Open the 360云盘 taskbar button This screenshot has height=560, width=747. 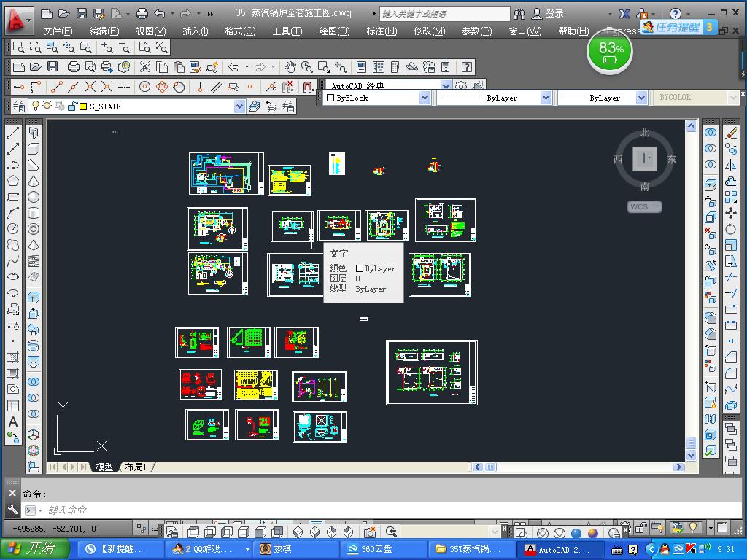pyautogui.click(x=384, y=549)
